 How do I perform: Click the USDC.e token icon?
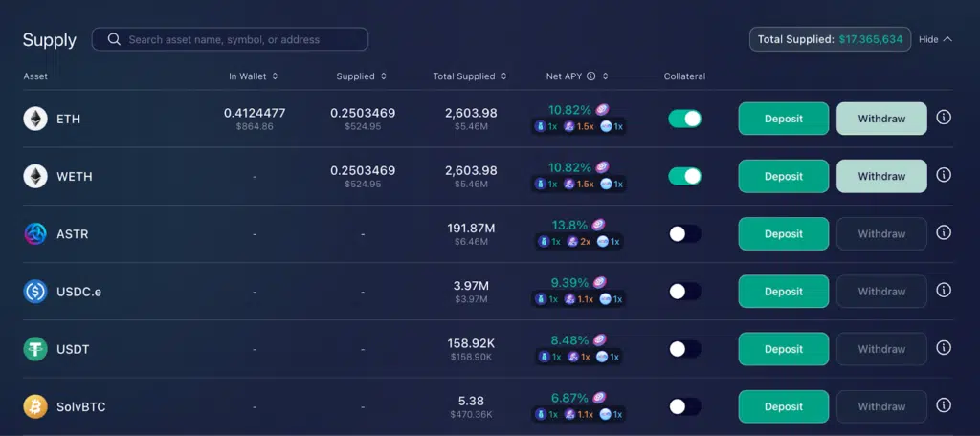point(35,292)
